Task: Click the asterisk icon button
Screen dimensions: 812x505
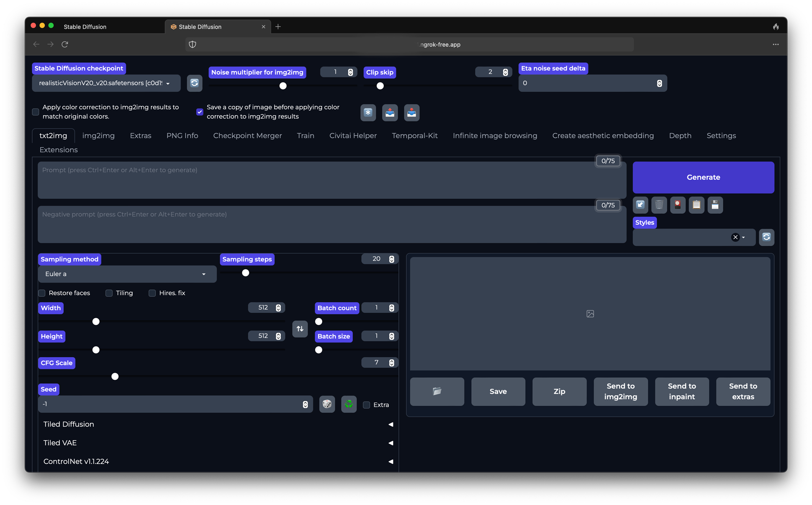Action: [x=368, y=113]
